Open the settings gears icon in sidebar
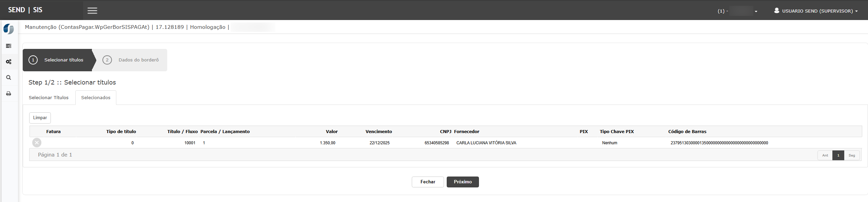 click(9, 62)
